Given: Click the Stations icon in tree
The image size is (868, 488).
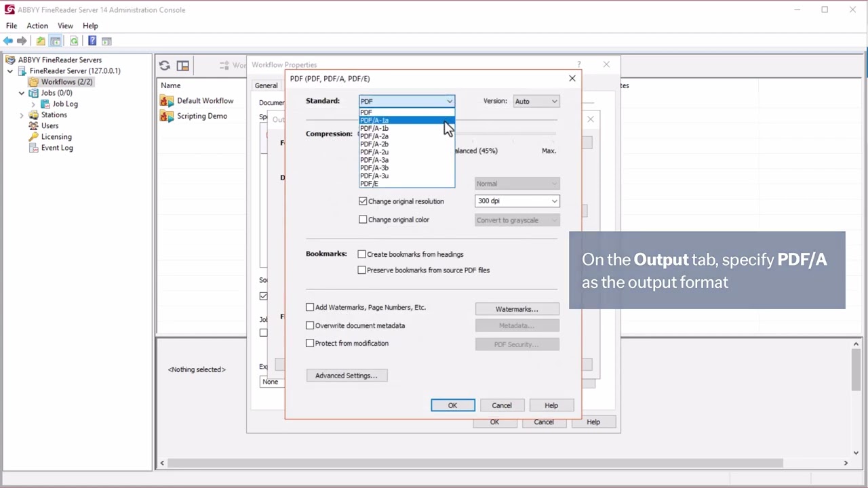Looking at the screenshot, I should click(x=34, y=115).
